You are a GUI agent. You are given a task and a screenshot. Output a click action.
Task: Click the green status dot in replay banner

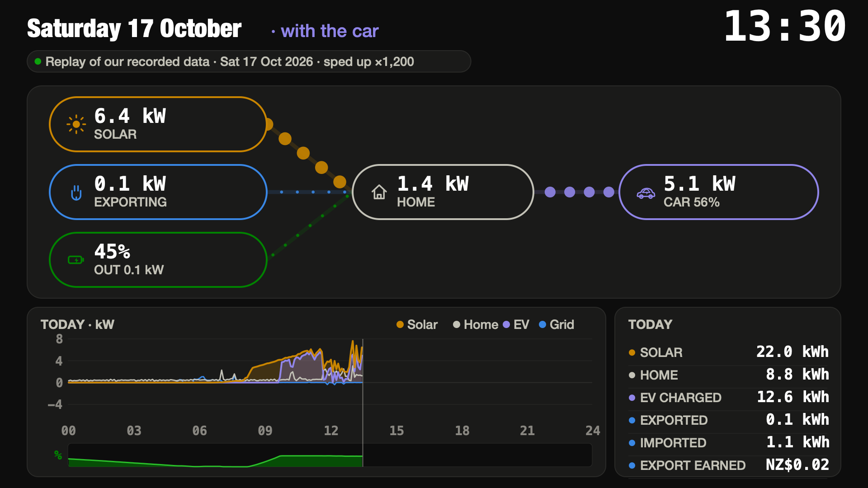coord(38,61)
